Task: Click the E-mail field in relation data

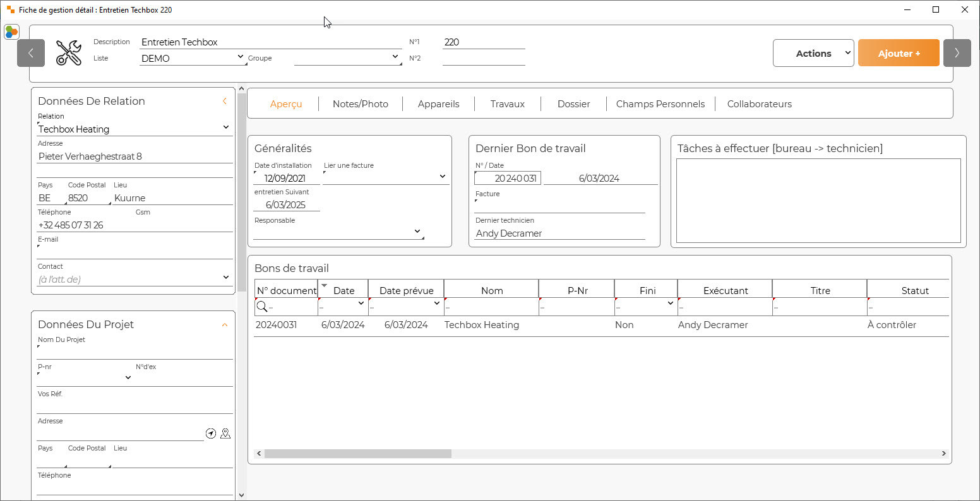Action: pos(134,252)
